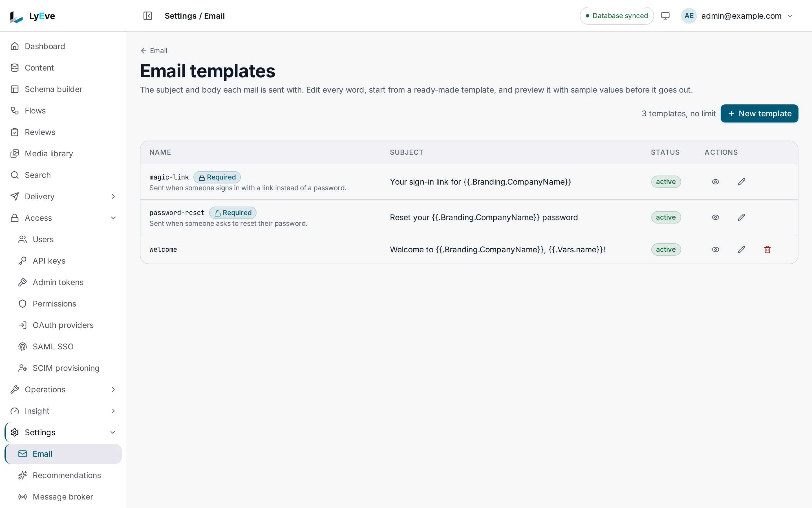Click the SCIM provisioning user-gear icon

(x=23, y=368)
